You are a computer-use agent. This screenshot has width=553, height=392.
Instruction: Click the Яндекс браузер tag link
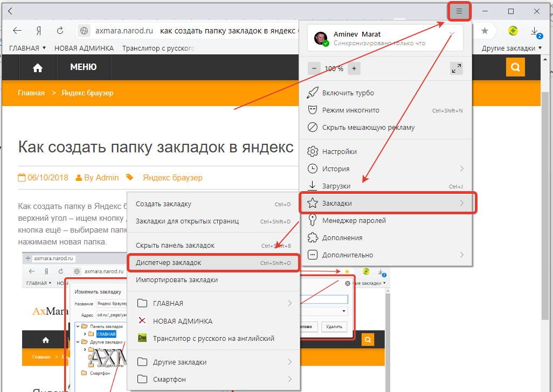(x=172, y=178)
